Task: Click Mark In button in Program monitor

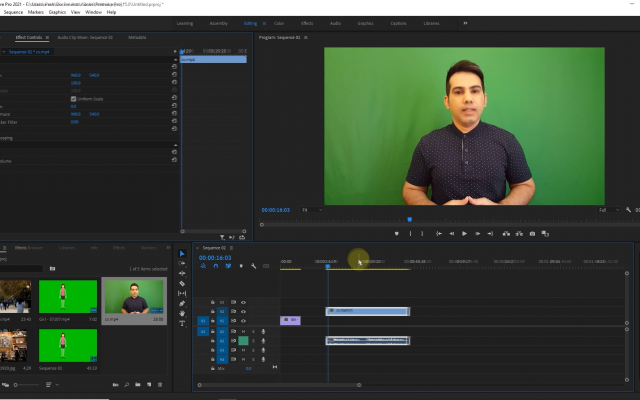Action: coord(410,233)
